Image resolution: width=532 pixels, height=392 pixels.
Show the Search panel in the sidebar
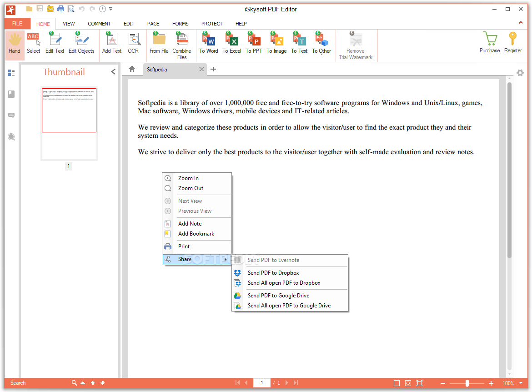coord(11,137)
